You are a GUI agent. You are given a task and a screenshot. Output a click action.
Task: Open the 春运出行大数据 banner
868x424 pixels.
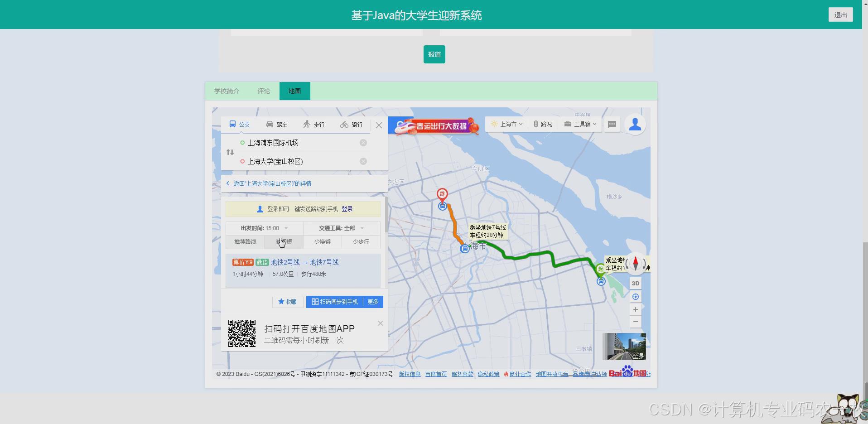pos(436,126)
